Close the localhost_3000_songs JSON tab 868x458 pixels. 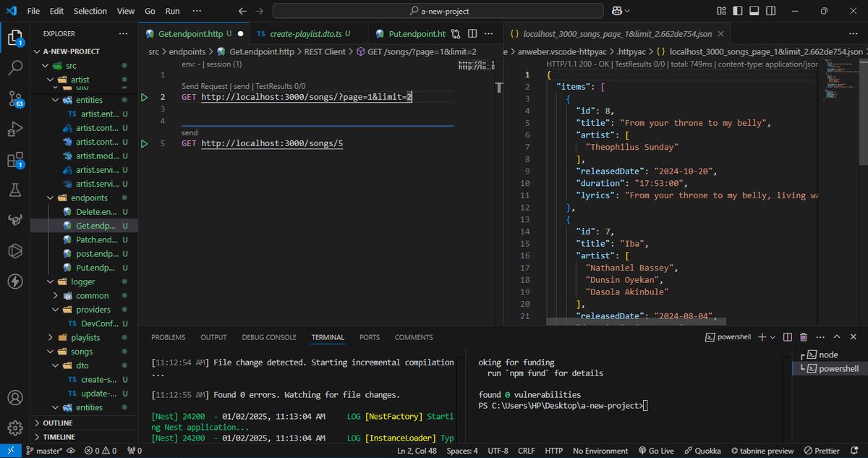tap(721, 33)
